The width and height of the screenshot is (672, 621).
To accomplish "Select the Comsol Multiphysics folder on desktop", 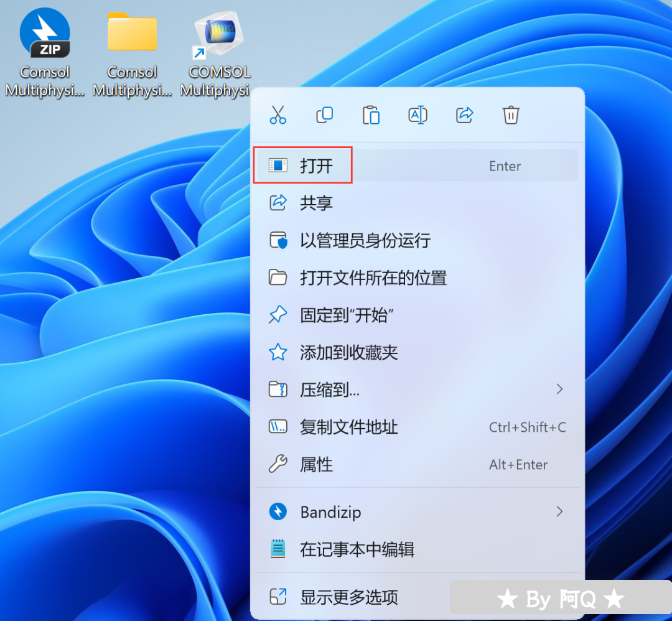I will 132,53.
